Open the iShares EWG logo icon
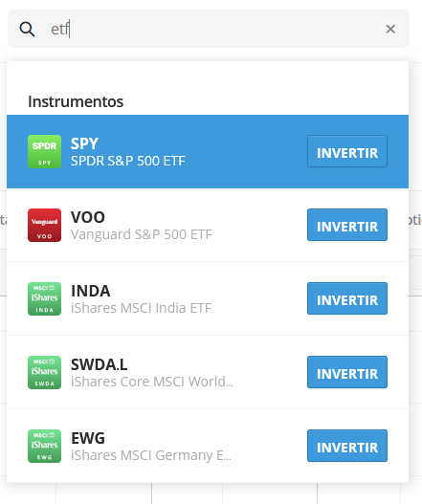This screenshot has width=422, height=504. pyautogui.click(x=44, y=446)
